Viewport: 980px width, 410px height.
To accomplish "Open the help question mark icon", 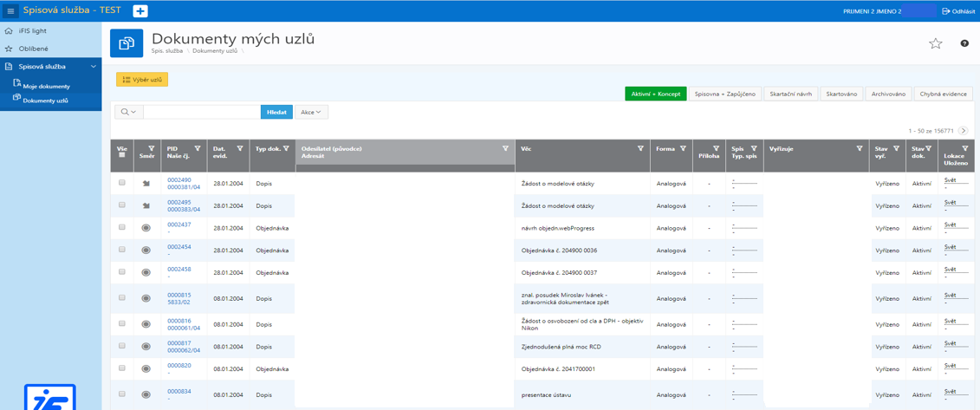I will coord(964,43).
